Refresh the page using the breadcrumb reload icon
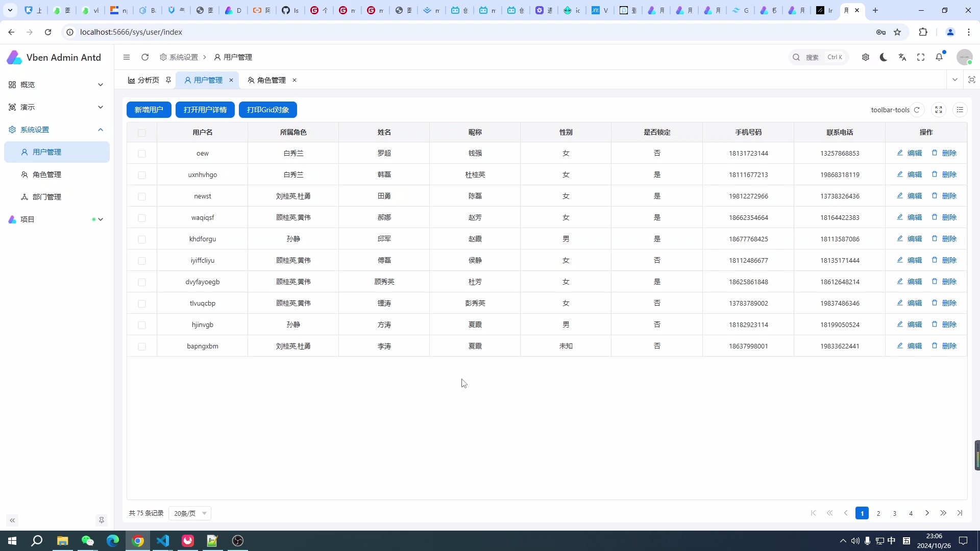Image resolution: width=980 pixels, height=551 pixels. click(145, 57)
